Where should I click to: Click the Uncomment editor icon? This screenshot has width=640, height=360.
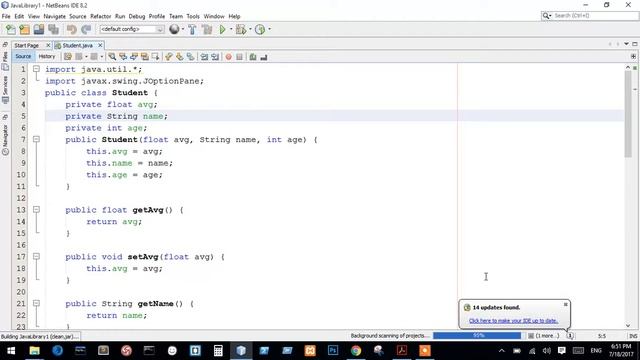pos(264,57)
